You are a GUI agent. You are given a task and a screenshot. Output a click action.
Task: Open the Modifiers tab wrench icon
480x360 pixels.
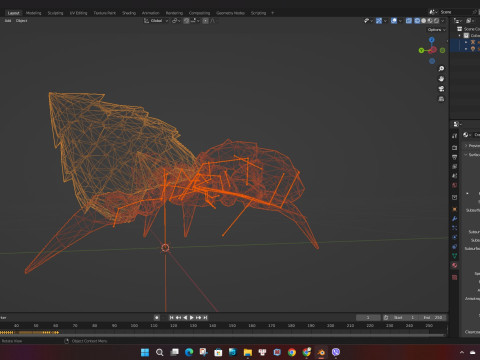455,219
